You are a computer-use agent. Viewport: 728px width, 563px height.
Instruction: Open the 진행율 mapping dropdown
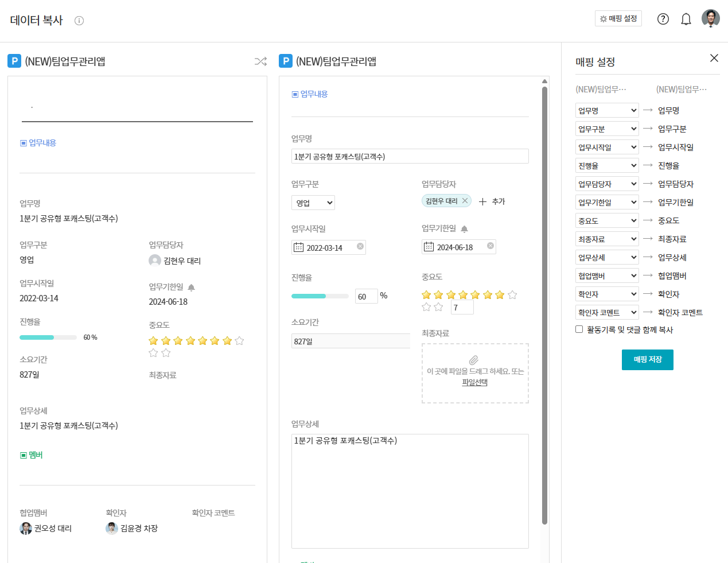click(607, 165)
